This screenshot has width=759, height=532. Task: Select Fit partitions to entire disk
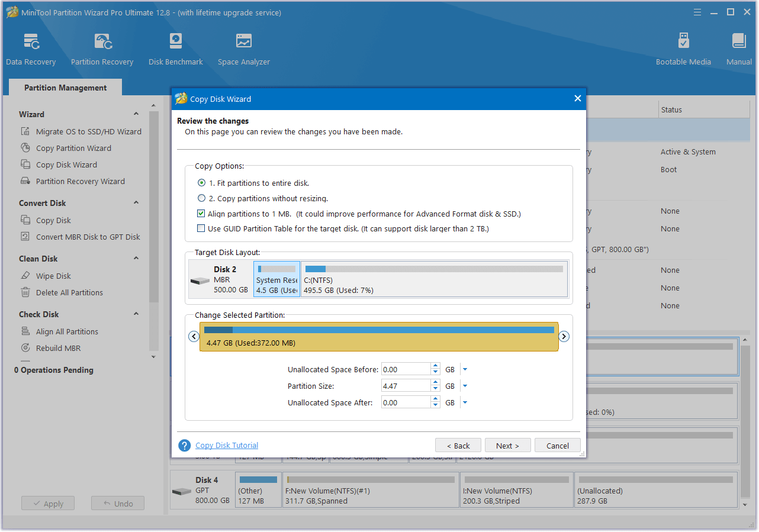pyautogui.click(x=202, y=183)
